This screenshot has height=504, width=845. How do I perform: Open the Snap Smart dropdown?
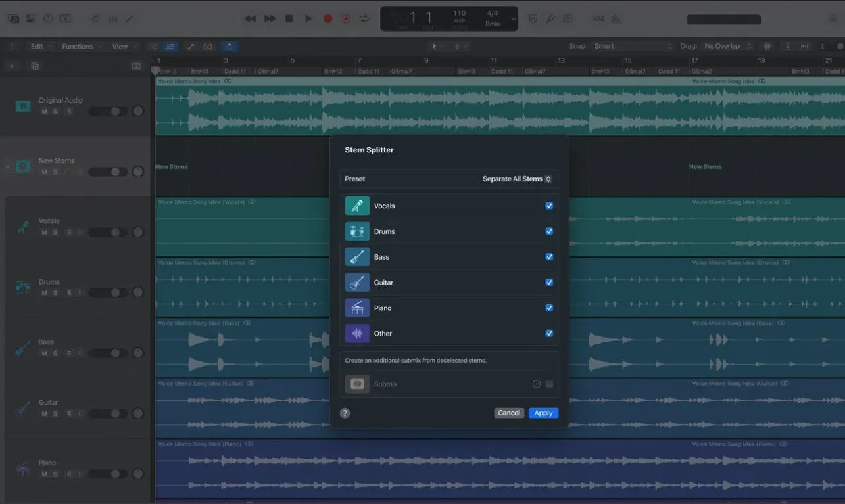click(634, 47)
